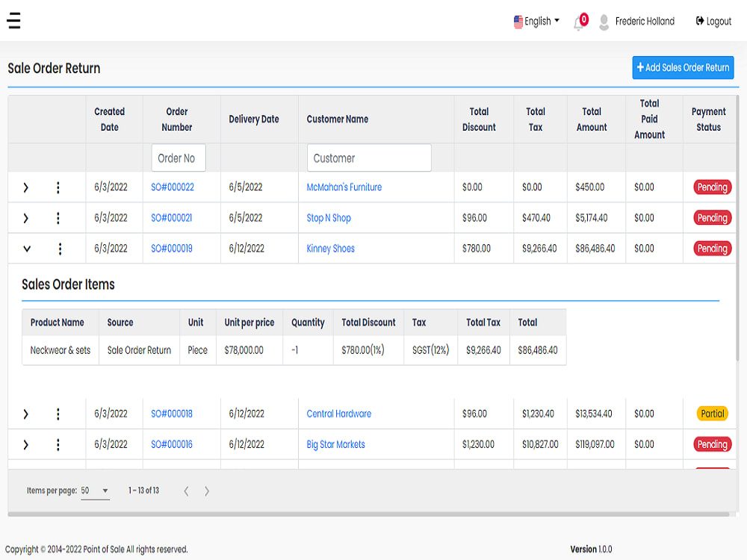Expand the SO#000021 row

point(25,218)
